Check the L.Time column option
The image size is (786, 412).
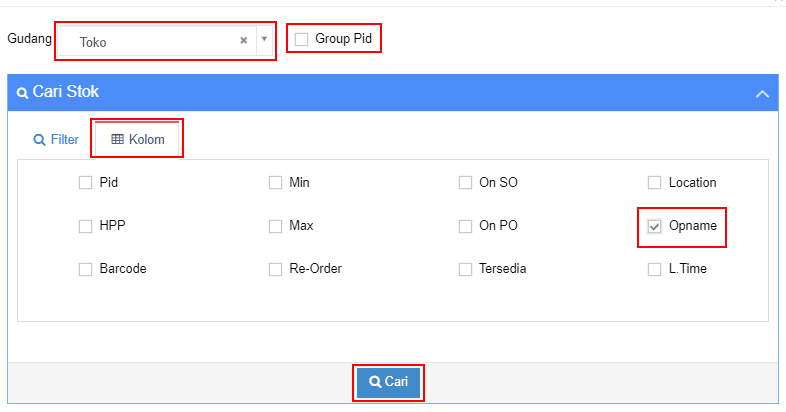coord(654,269)
